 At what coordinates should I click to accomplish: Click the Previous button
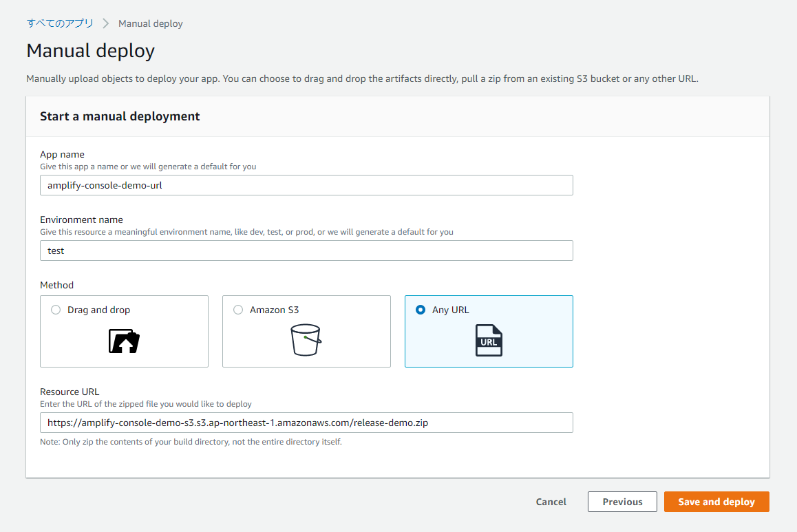(622, 502)
